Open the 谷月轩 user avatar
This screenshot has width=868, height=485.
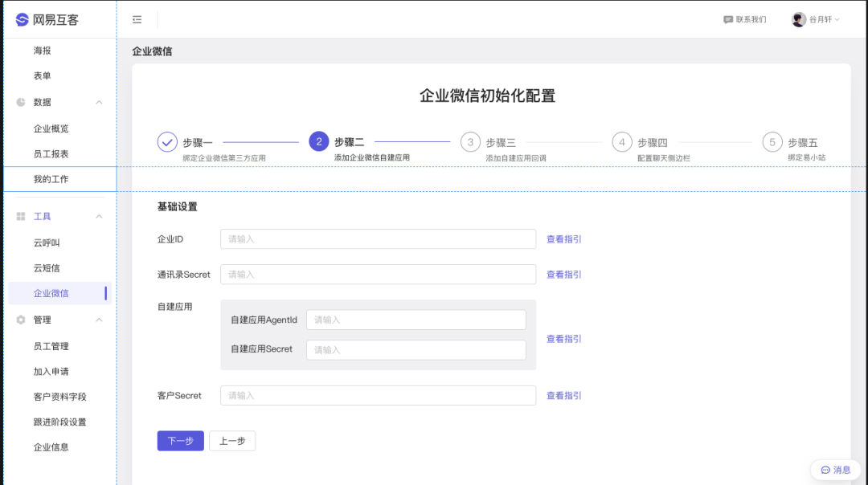(x=798, y=20)
